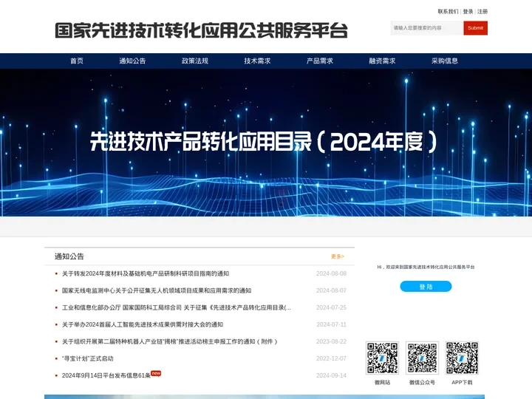Open the 注册 registration link

pyautogui.click(x=482, y=12)
